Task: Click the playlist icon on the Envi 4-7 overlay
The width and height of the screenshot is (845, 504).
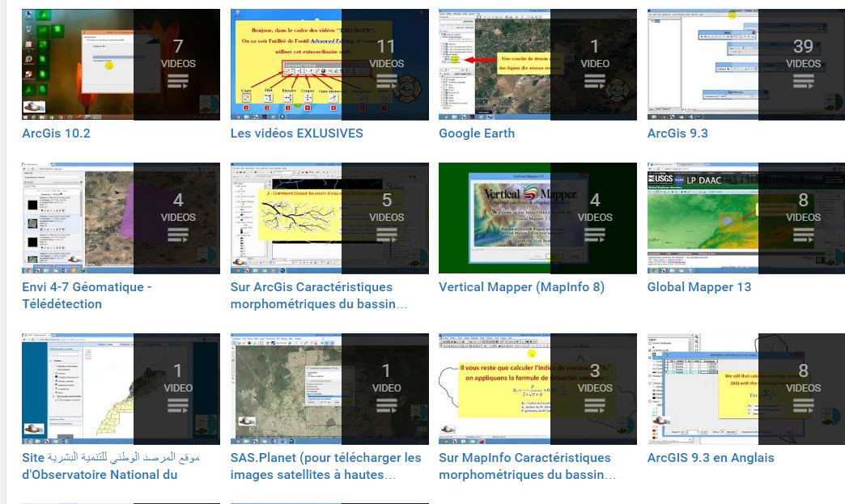Action: 178,235
